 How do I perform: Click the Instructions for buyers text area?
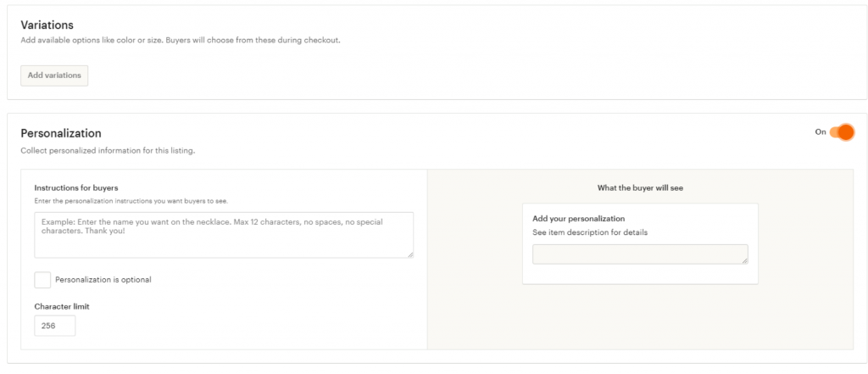coord(224,235)
